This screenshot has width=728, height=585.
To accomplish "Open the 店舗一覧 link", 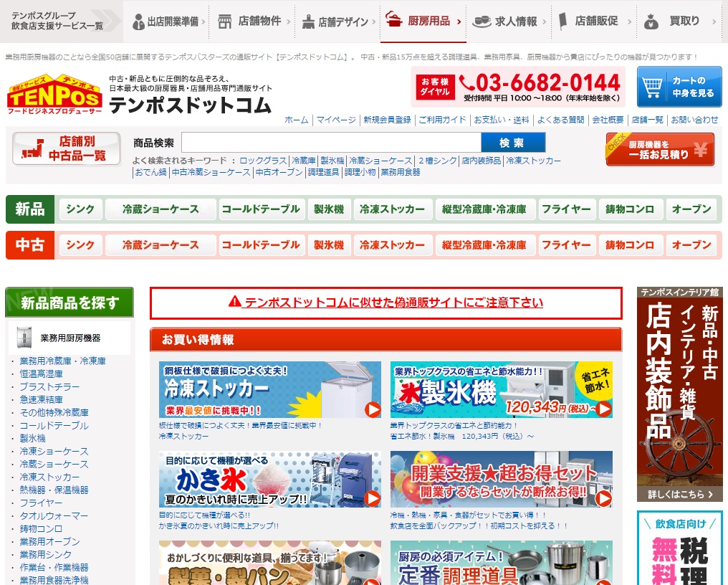I will [x=647, y=120].
